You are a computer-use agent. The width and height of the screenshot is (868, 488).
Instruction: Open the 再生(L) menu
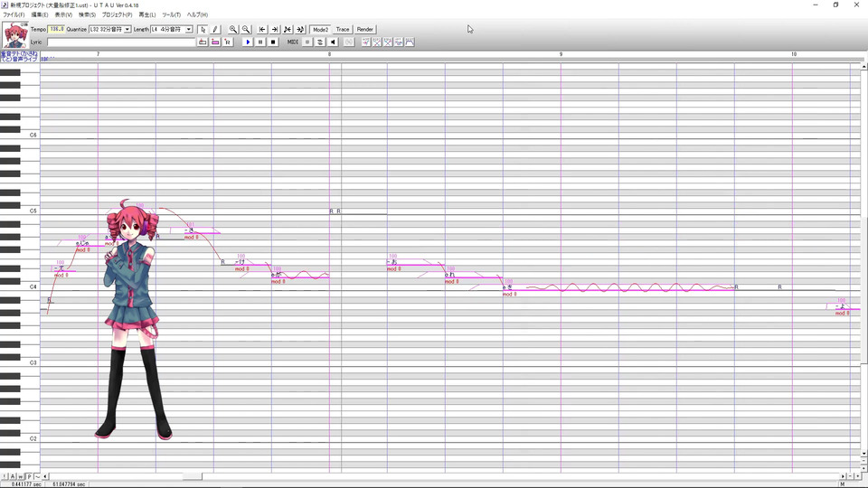click(x=146, y=15)
